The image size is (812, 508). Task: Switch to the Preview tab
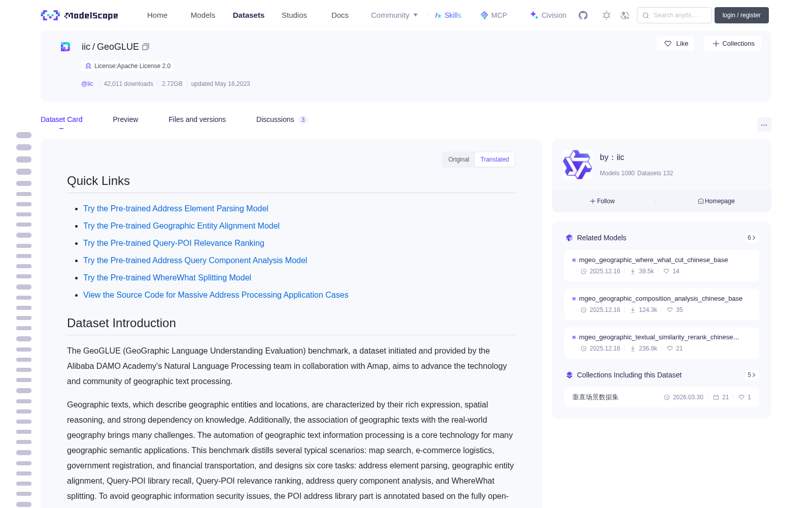[x=125, y=119]
